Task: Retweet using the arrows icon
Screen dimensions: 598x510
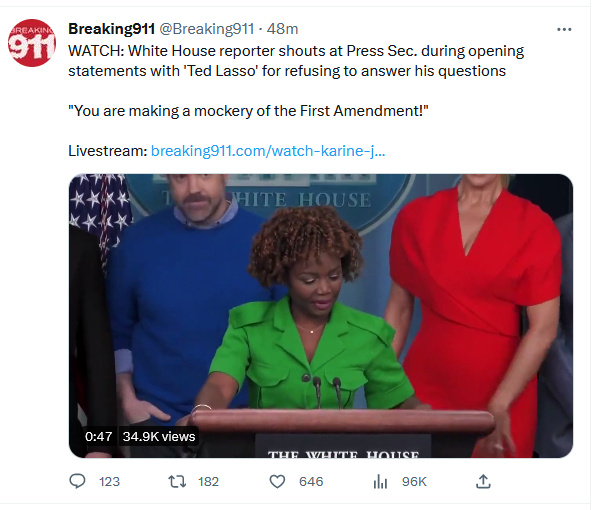Action: 177,482
